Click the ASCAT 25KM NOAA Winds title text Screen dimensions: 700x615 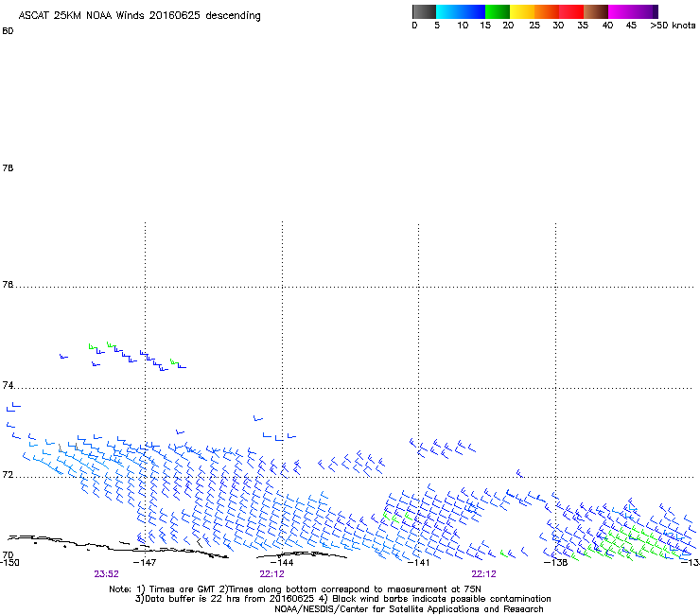pos(139,16)
